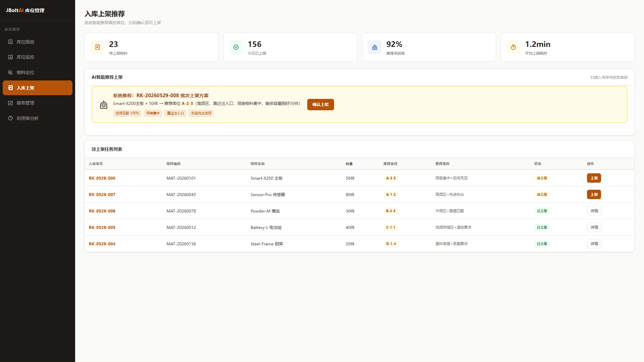Click the 推荐采纳率 robot icon
Viewport: 644px width, 362px height.
click(x=375, y=47)
